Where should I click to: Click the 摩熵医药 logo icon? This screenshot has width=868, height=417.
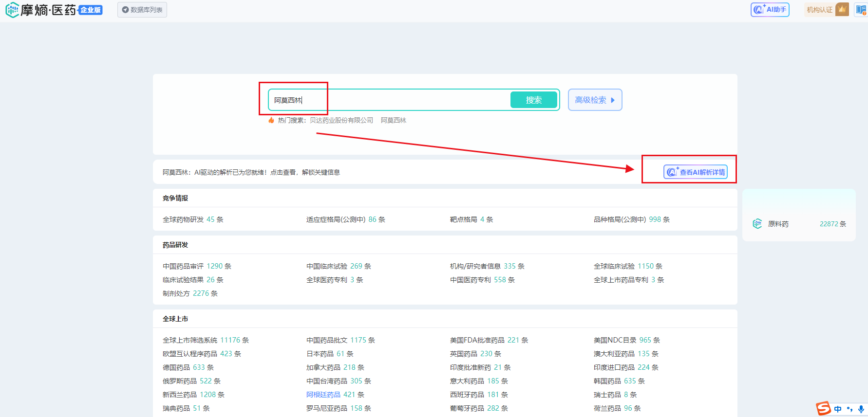click(12, 10)
